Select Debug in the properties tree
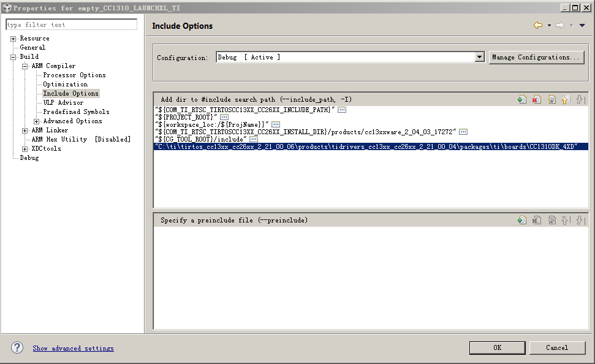 (29, 158)
